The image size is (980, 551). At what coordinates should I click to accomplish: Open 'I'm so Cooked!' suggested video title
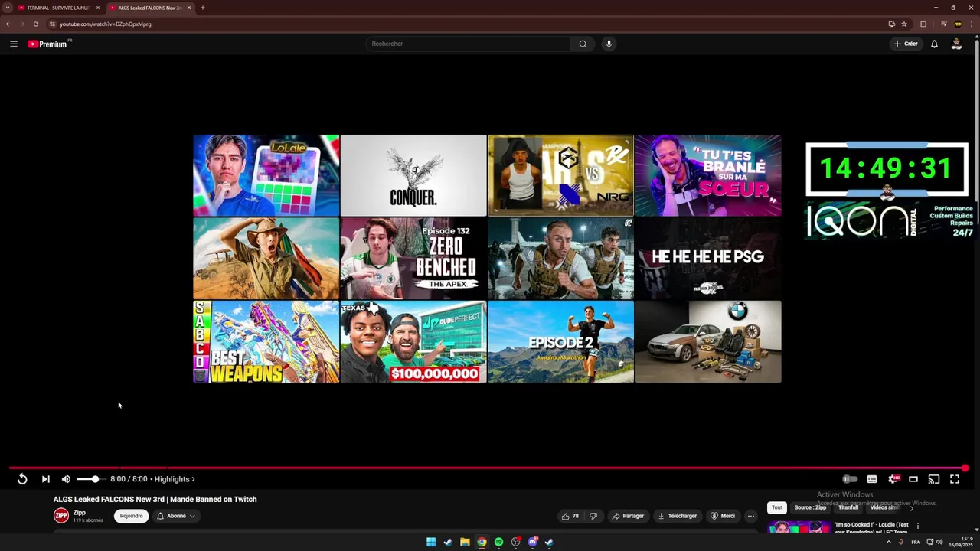pyautogui.click(x=871, y=528)
